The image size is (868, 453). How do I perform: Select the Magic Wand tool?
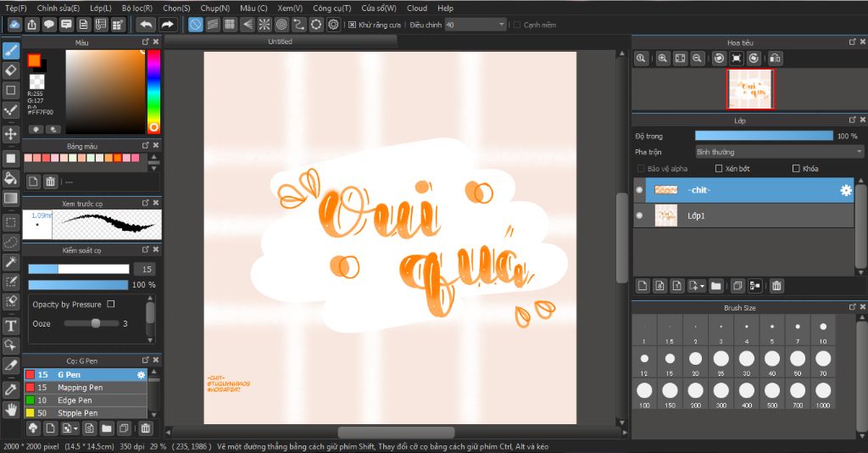(x=11, y=262)
